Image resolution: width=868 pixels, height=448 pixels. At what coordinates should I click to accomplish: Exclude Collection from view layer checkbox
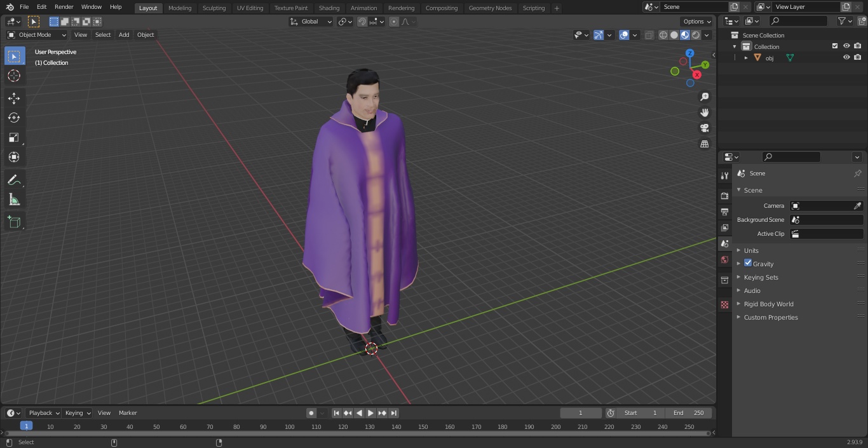click(x=835, y=46)
